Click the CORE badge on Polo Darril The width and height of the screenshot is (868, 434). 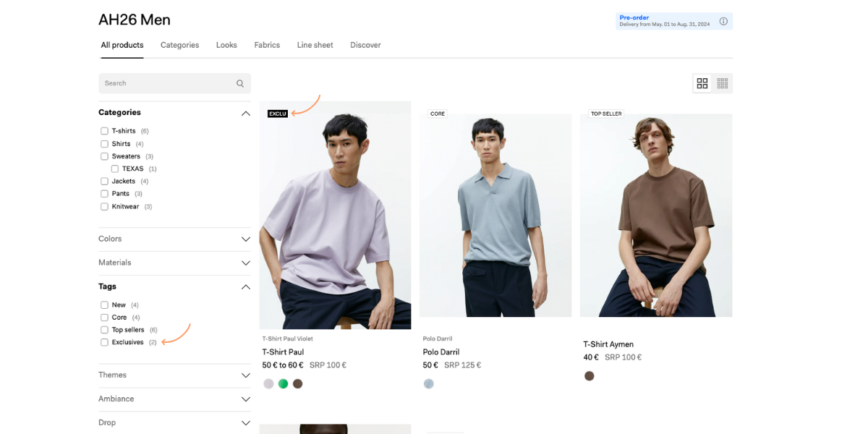[x=438, y=114]
